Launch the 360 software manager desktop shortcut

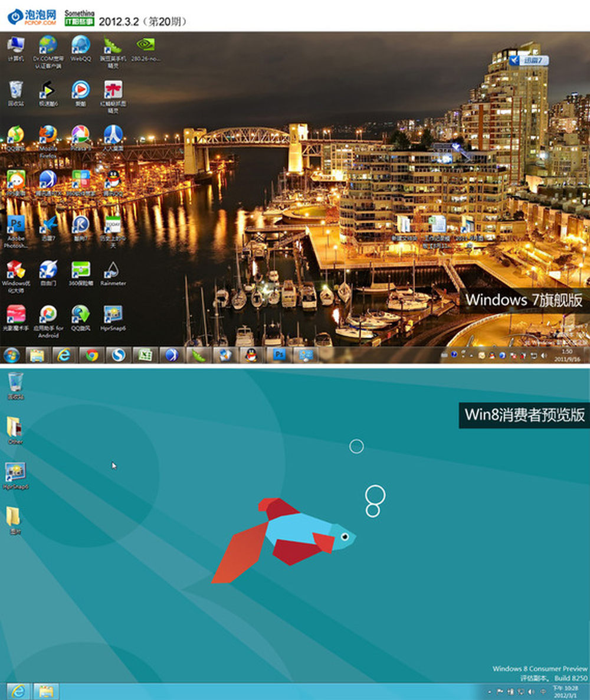coord(81,183)
